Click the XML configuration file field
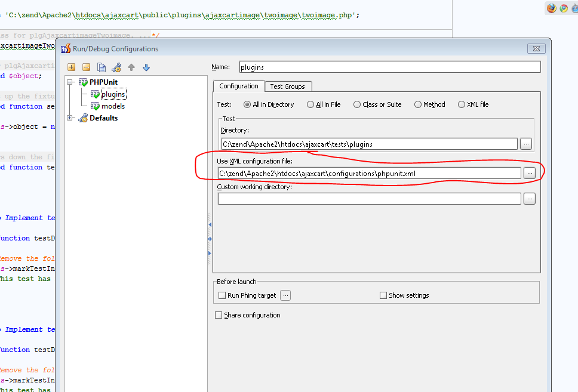The height and width of the screenshot is (392, 578). tap(370, 173)
